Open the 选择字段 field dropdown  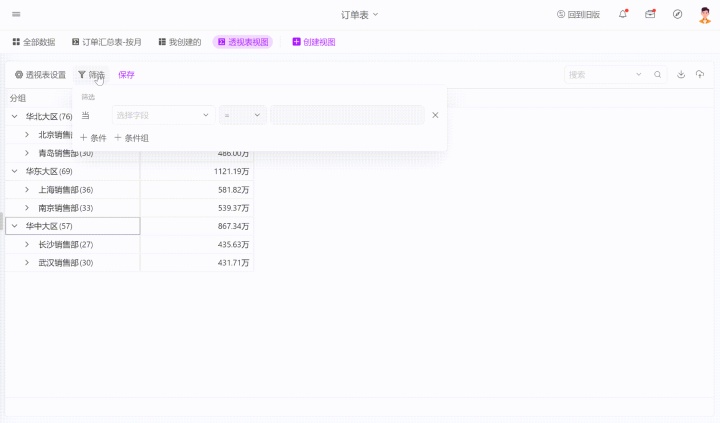tap(163, 115)
